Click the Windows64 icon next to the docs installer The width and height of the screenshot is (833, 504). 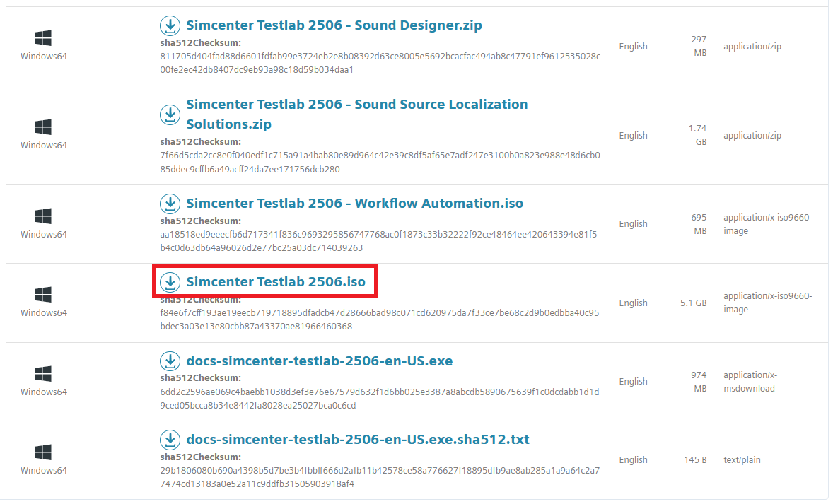(x=44, y=374)
